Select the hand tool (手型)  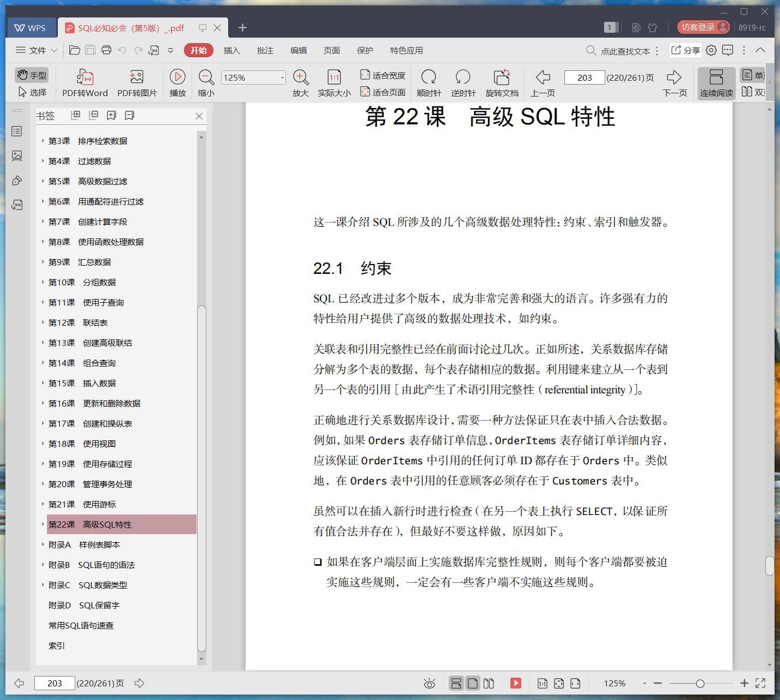31,75
